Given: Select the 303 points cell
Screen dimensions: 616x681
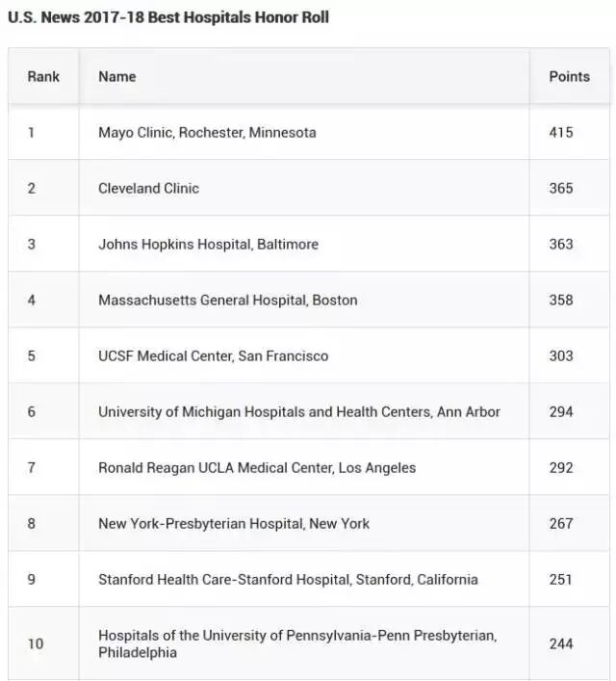Looking at the screenshot, I should 560,355.
